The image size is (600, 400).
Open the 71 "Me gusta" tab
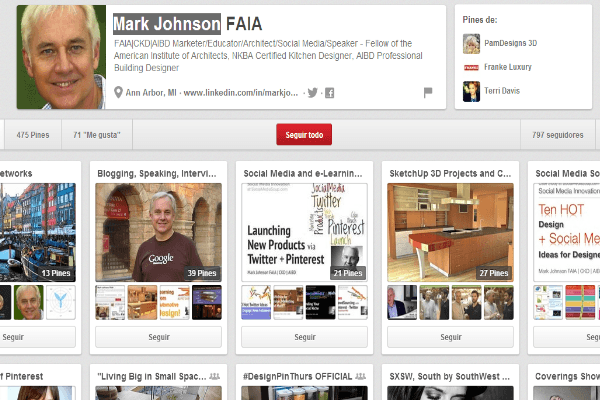coord(97,135)
